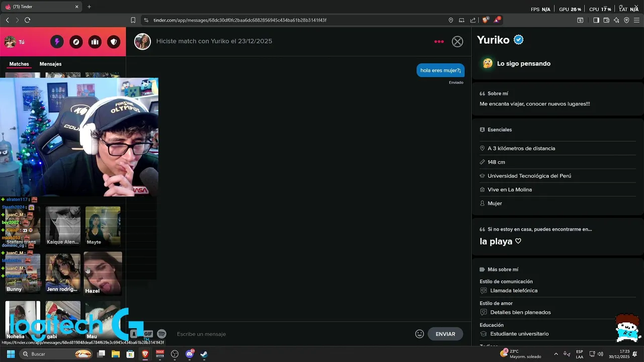Image resolution: width=644 pixels, height=362 pixels.
Task: Click the ENVIAR button
Action: [x=445, y=334]
